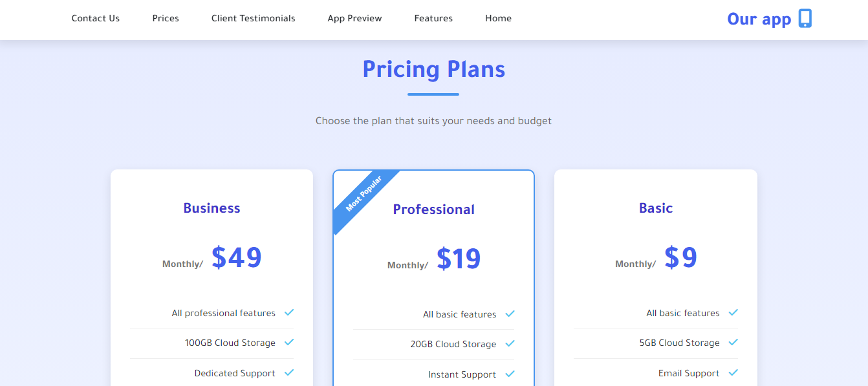Click checkmark next to Email Support
Viewport: 868px width, 386px height.
[x=733, y=373]
